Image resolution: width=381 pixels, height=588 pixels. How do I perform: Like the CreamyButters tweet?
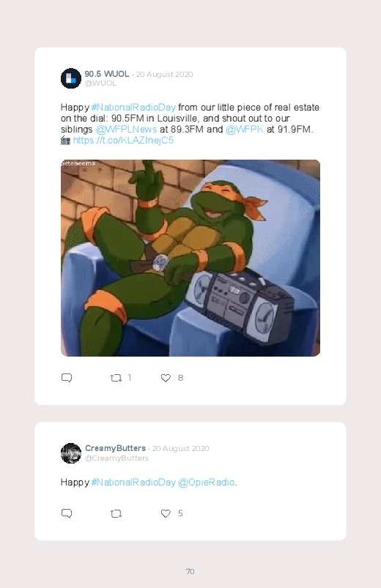coord(166,514)
